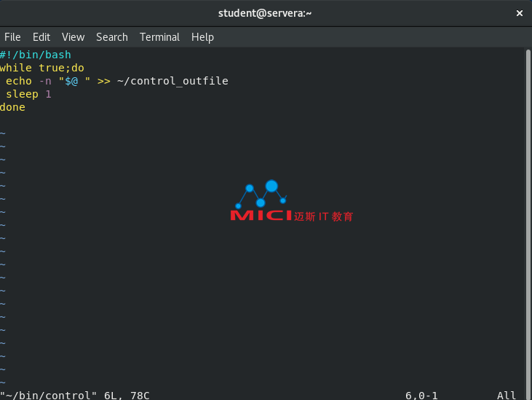Click the >> redirect operator

[x=104, y=81]
